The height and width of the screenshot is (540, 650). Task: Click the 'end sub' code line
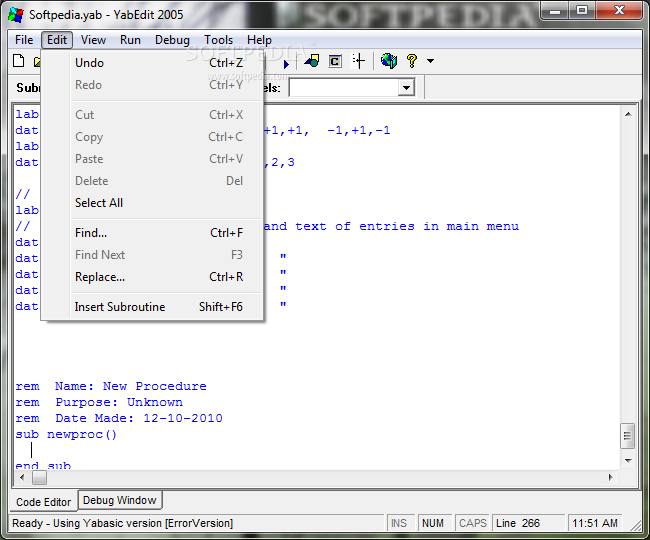point(43,465)
